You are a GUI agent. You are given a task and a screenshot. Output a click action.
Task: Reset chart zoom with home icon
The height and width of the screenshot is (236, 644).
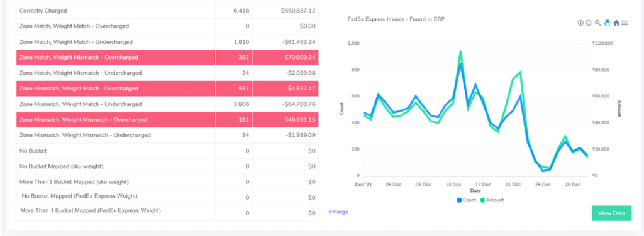tap(616, 23)
